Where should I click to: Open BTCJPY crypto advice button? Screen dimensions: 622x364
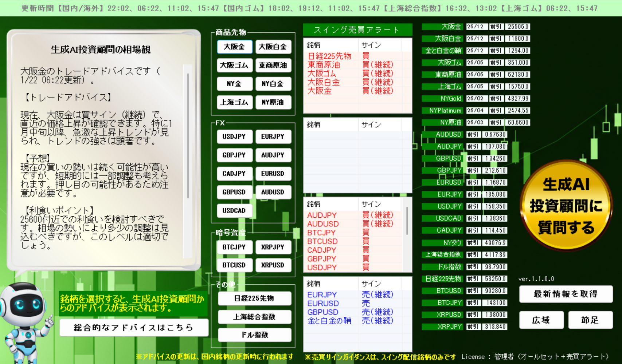coord(234,247)
